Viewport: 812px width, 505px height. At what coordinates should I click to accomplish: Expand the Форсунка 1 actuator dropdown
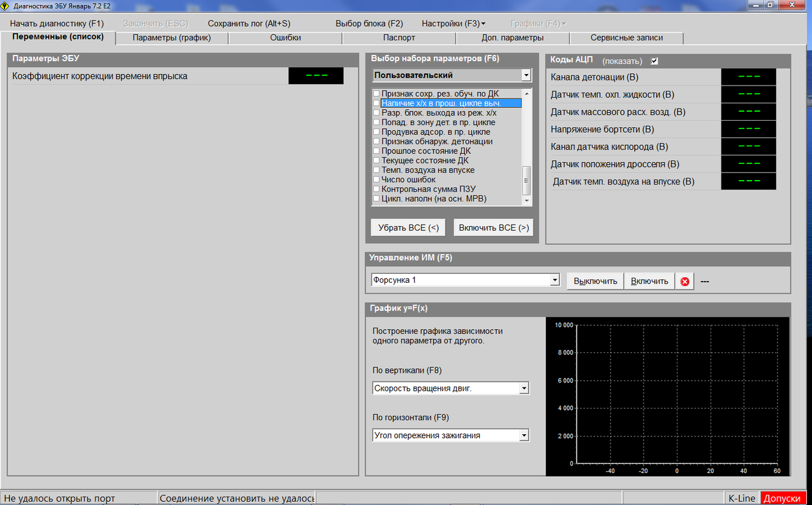[x=554, y=280]
